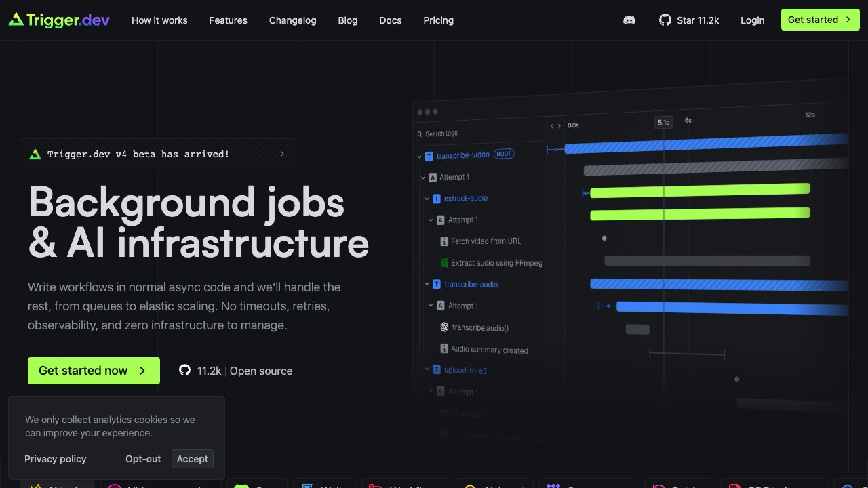This screenshot has width=868, height=488.
Task: Click the search magnifier icon in logs panel
Action: point(420,134)
